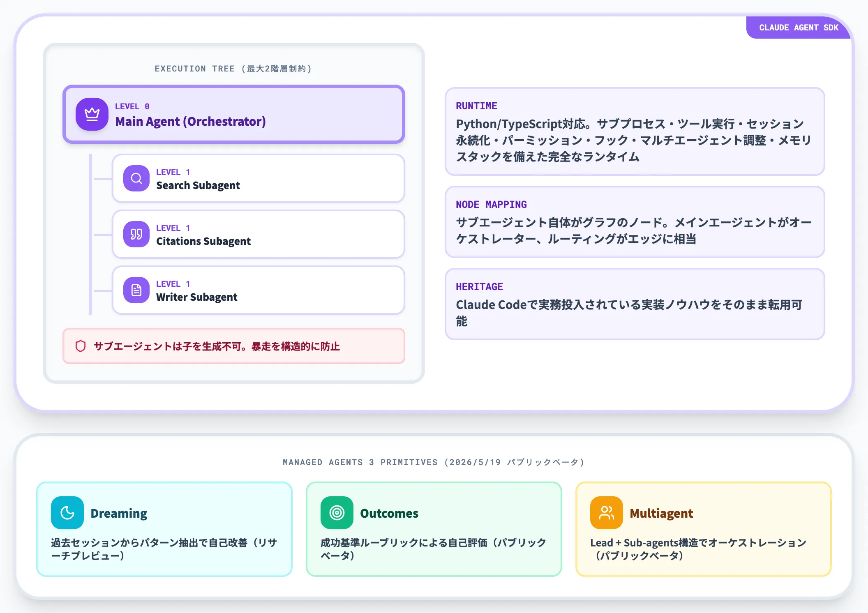Click the people icon on Multiagent card
The image size is (868, 613).
[607, 513]
